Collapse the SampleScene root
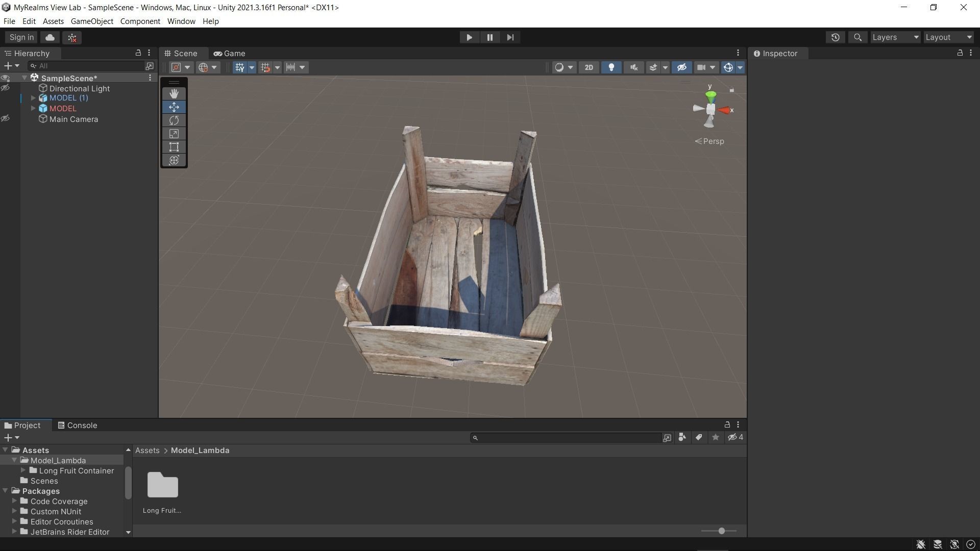This screenshot has width=980, height=551. click(x=24, y=78)
